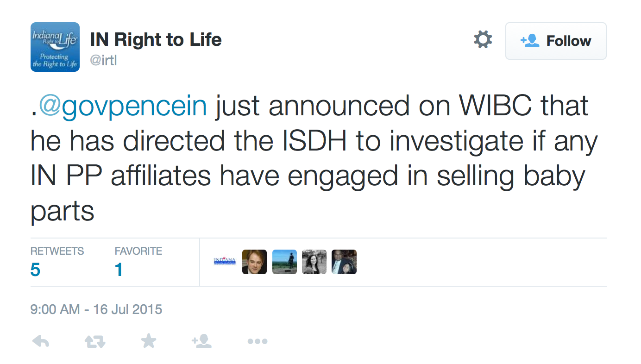Viewport: 641px width, 364px height.
Task: Open the blue sky landscape retweeter avatar
Action: point(284,262)
